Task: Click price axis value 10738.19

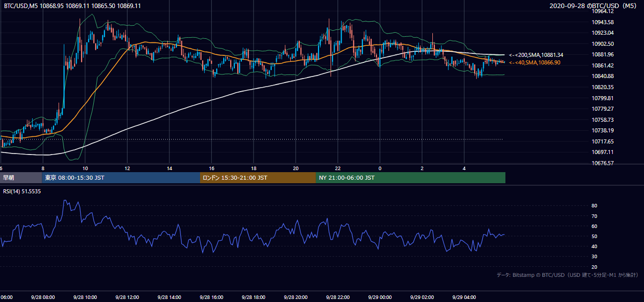Action: coord(603,130)
